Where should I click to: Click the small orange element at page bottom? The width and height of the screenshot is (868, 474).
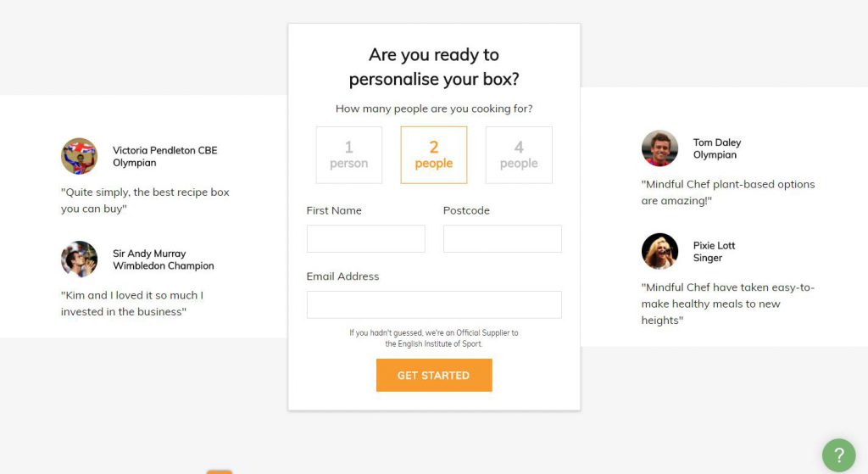(x=220, y=471)
